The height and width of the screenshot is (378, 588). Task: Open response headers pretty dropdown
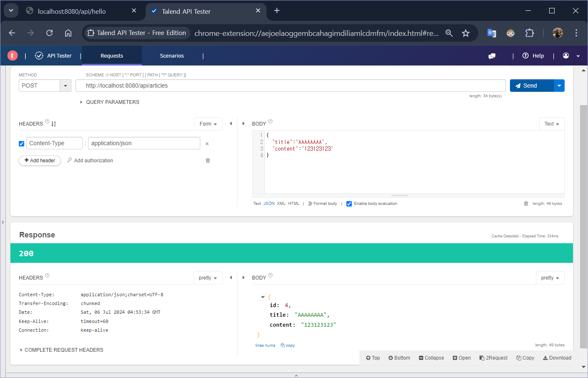208,278
